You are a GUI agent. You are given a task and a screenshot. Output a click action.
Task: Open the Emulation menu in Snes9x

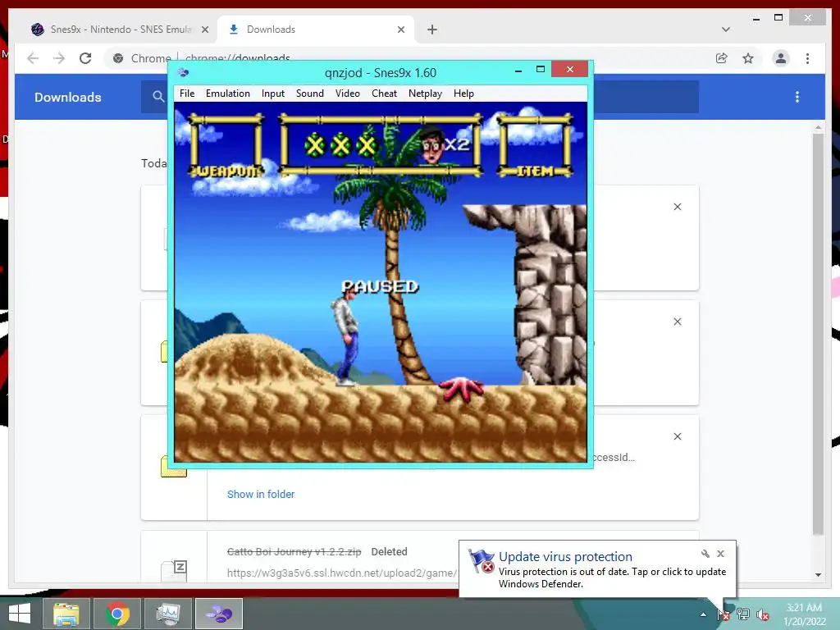(228, 94)
